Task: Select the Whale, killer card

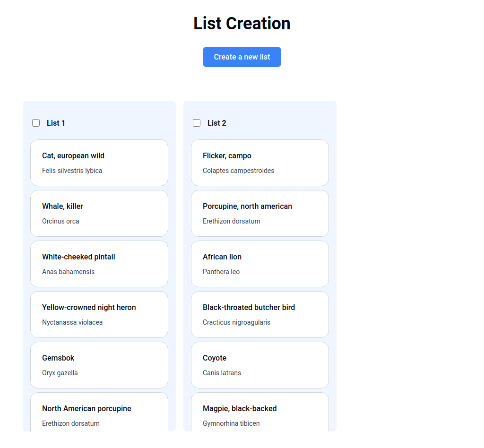Action: coord(99,213)
